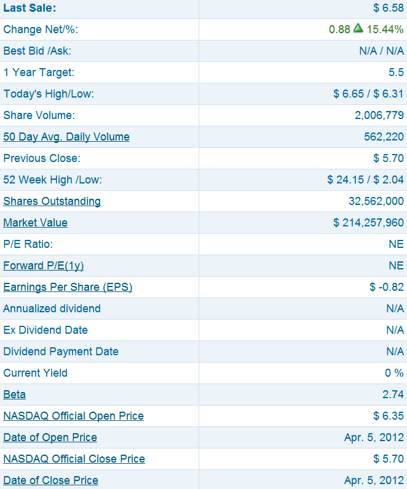Open the Date of Close Price link

pyautogui.click(x=51, y=480)
